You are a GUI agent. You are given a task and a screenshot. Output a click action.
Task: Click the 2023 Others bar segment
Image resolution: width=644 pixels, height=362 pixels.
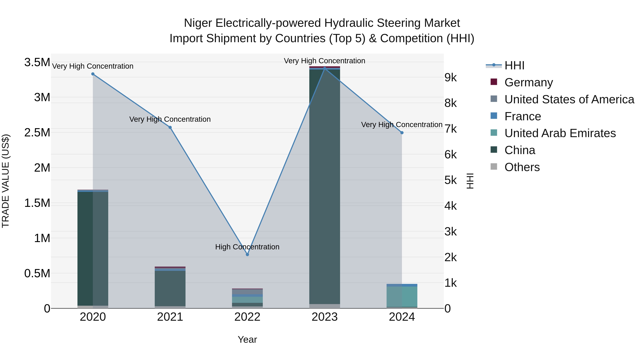(x=325, y=306)
